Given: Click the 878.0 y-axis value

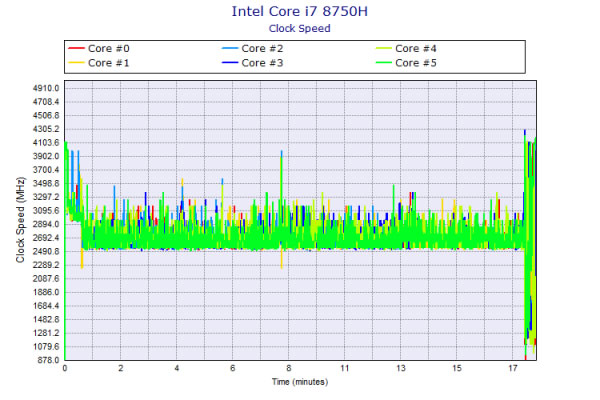Looking at the screenshot, I should point(48,360).
